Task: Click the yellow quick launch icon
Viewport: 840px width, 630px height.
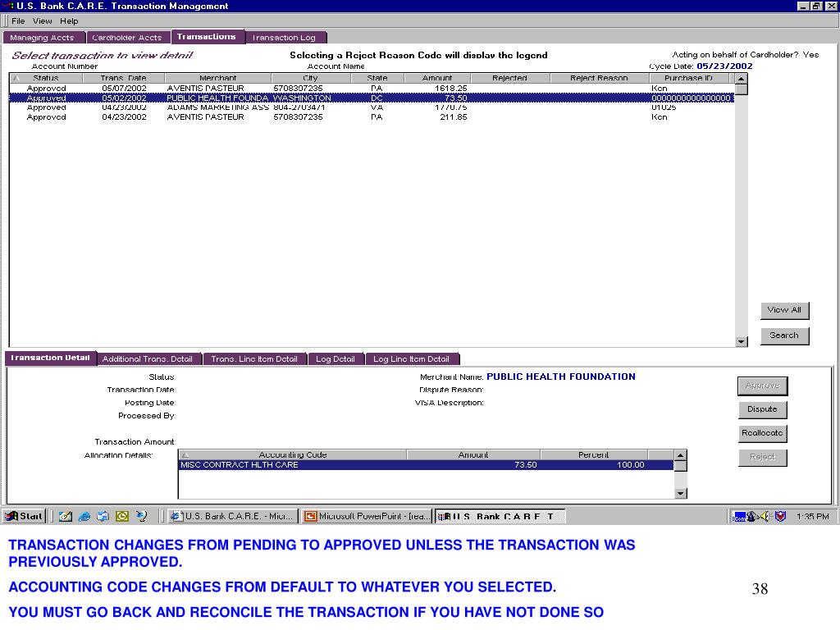Action: pyautogui.click(x=122, y=517)
